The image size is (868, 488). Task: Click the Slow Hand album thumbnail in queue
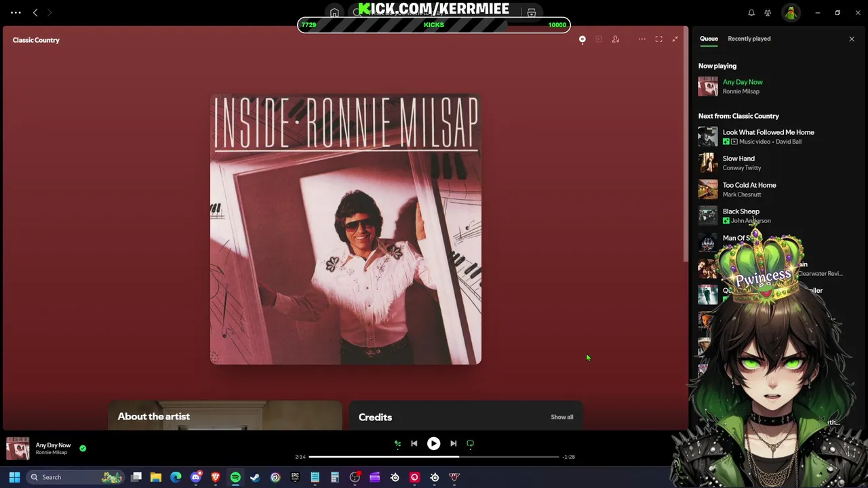tap(708, 163)
